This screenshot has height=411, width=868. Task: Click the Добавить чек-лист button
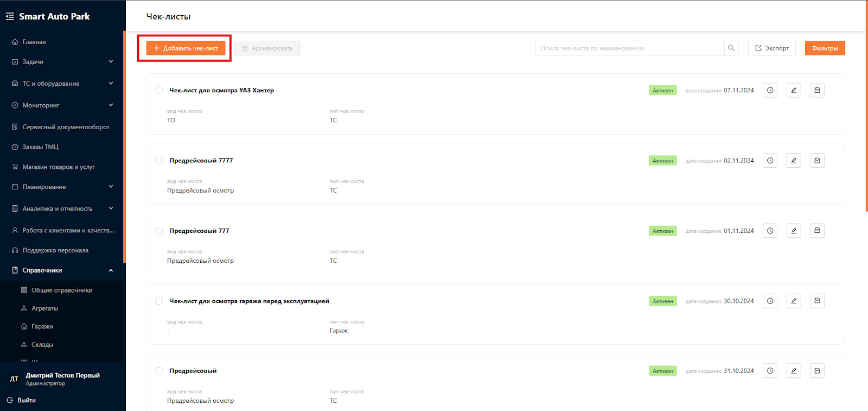point(186,48)
